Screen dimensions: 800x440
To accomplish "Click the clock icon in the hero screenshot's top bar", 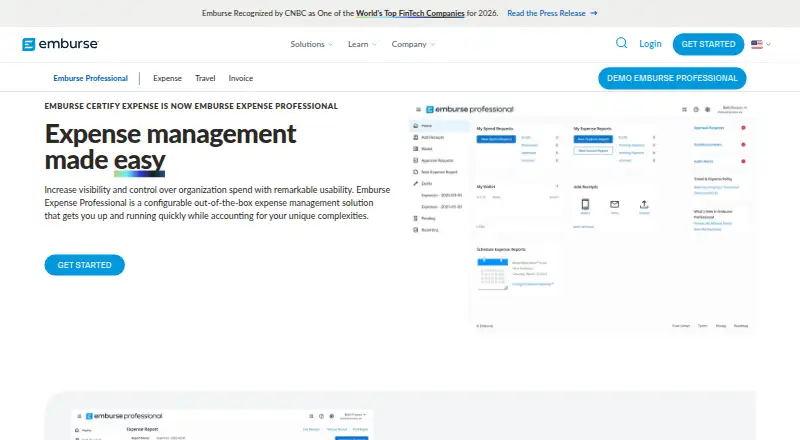I will 696,109.
